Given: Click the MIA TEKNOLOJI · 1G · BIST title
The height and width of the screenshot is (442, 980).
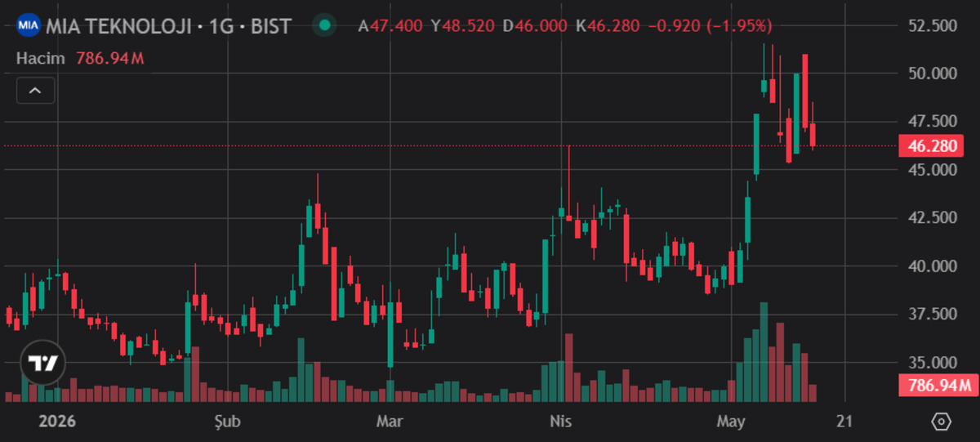Looking at the screenshot, I should 168,26.
